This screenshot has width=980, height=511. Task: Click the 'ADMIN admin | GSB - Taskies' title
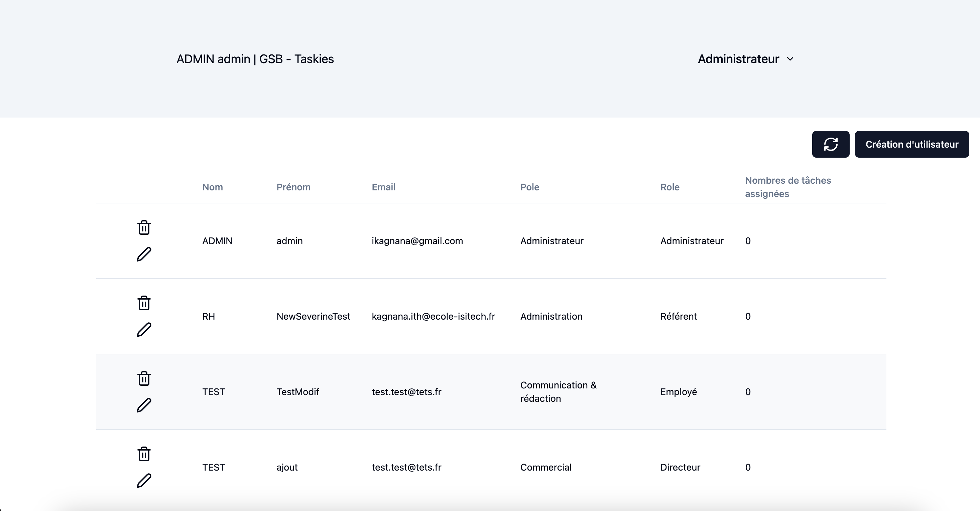click(255, 59)
